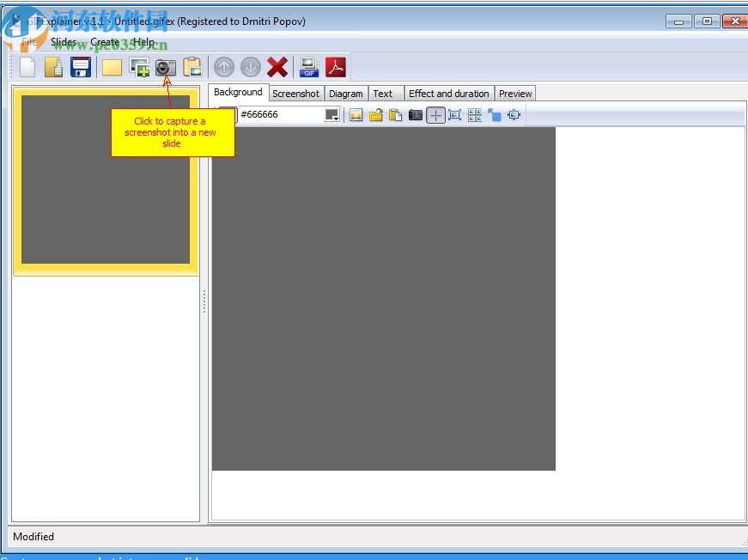Export slides to PDF
The width and height of the screenshot is (748, 560).
coord(336,67)
